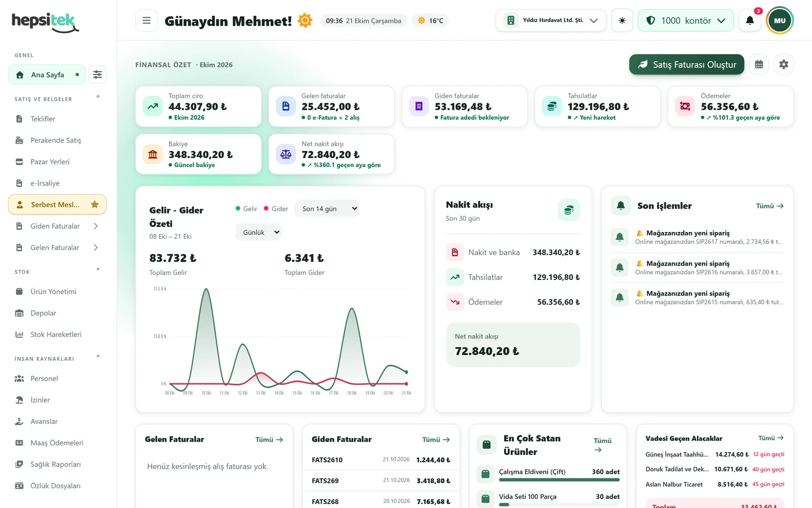The height and width of the screenshot is (508, 812).
Task: Collapse Satış ve Belgeler section
Action: 98,97
